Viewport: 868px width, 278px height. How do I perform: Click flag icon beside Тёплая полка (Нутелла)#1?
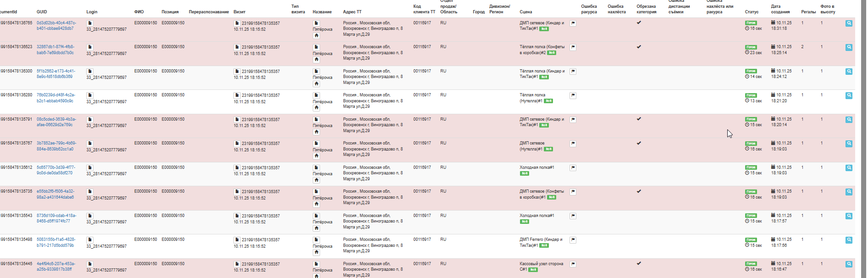point(573,95)
